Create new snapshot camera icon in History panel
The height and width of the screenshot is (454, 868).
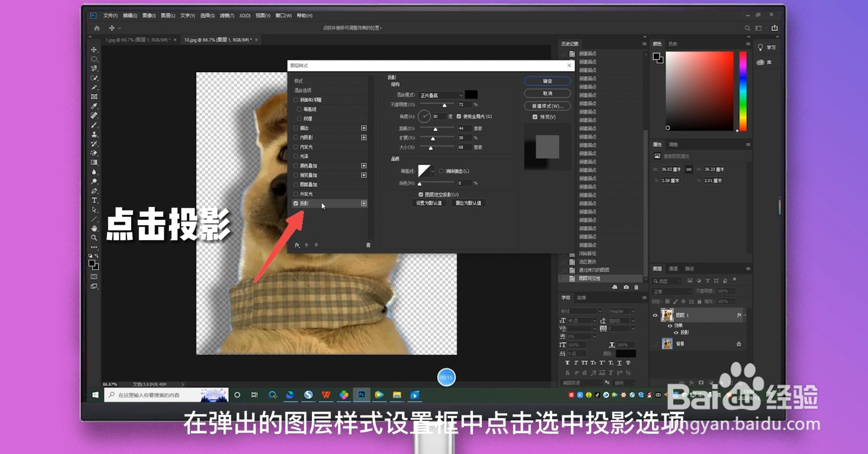click(626, 287)
